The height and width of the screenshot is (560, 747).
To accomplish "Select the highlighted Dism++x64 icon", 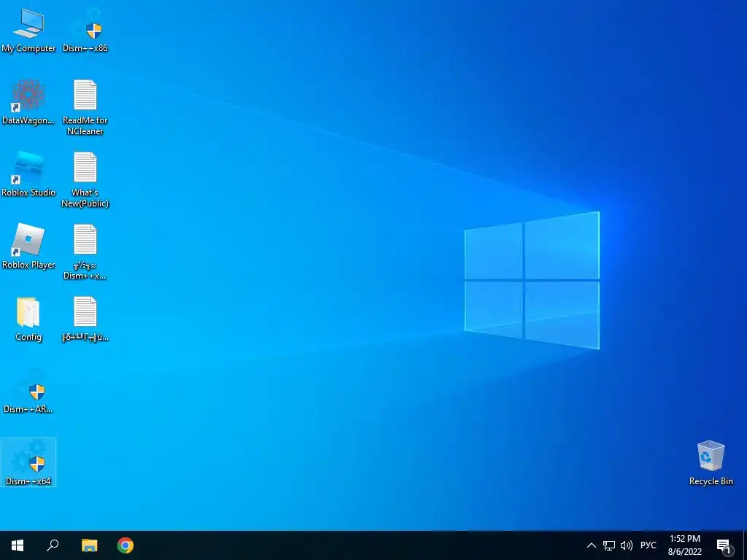I will coord(28,462).
